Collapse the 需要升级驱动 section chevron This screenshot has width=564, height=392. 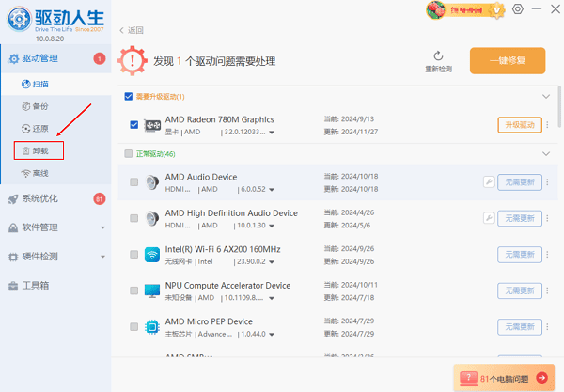click(x=546, y=97)
